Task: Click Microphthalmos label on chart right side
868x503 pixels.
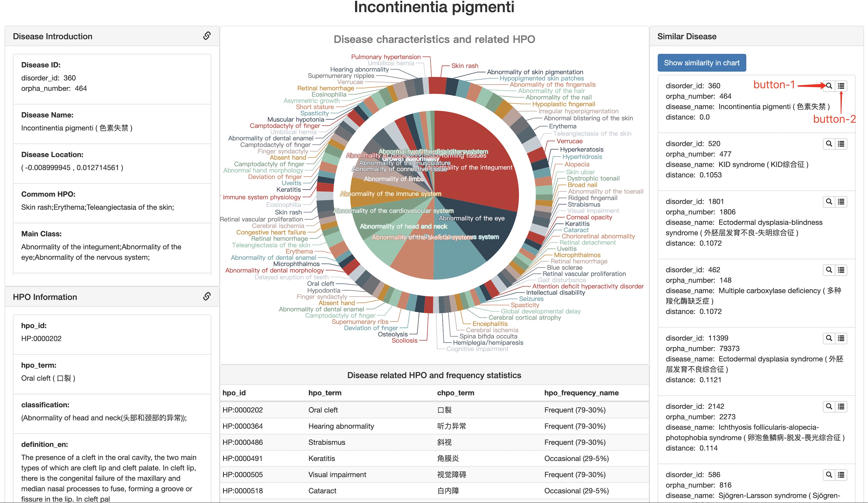Action: [x=577, y=255]
